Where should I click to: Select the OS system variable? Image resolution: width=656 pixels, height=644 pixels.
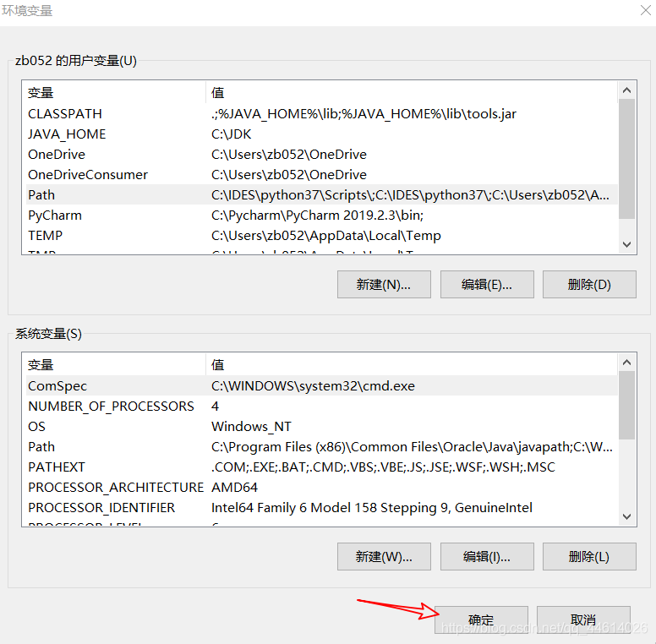click(322, 426)
